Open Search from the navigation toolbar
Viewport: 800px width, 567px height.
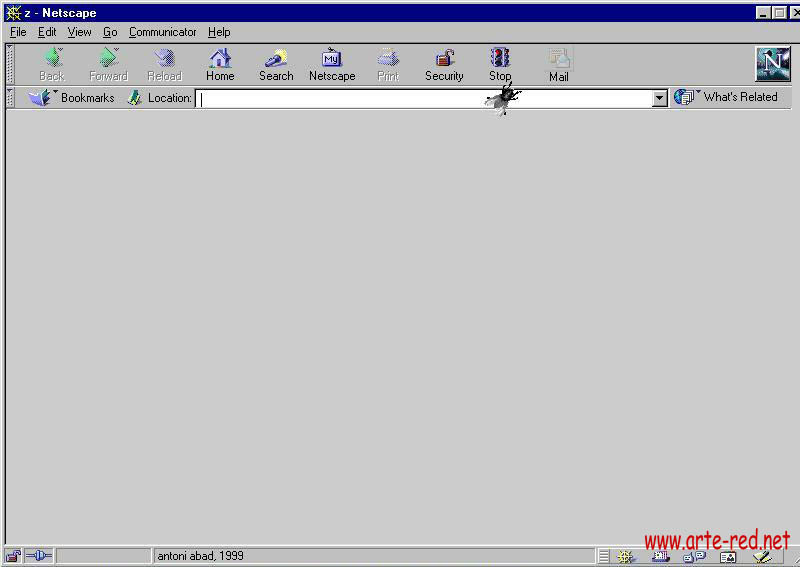coord(276,59)
